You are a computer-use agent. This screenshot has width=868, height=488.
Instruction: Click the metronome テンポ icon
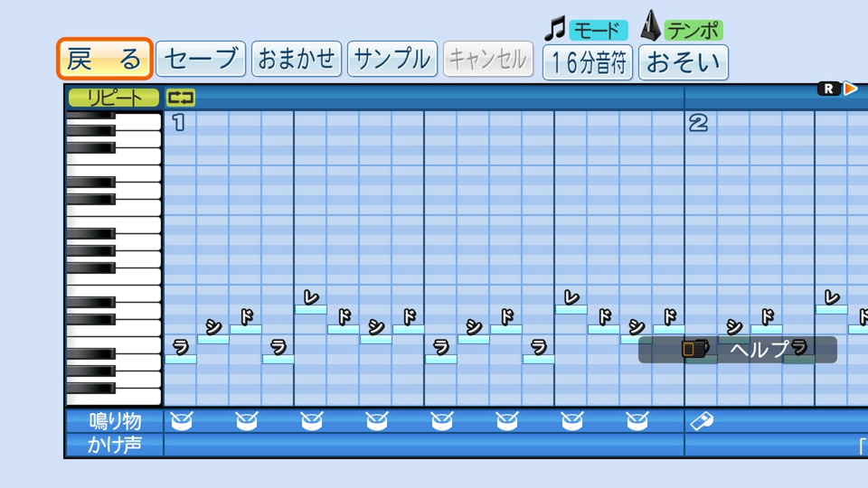pyautogui.click(x=650, y=25)
